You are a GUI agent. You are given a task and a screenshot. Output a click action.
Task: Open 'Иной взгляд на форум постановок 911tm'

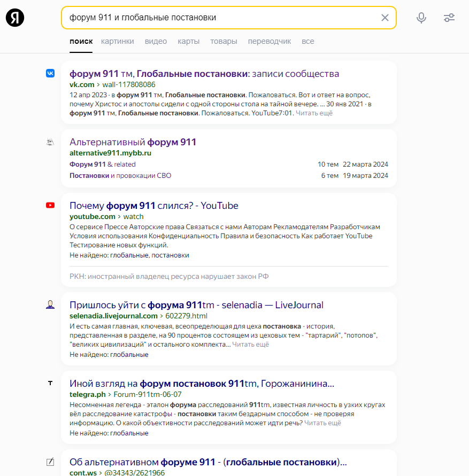pyautogui.click(x=202, y=384)
